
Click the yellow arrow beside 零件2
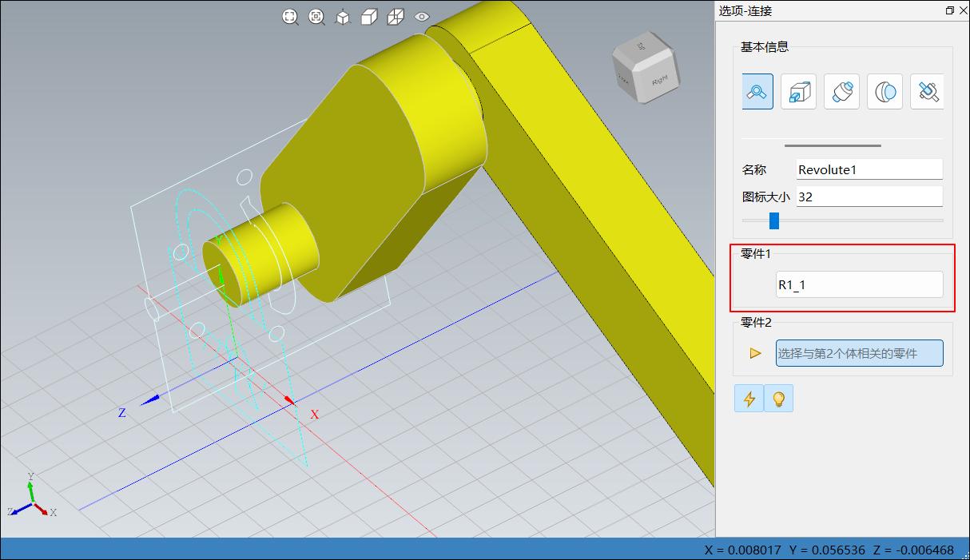click(755, 353)
